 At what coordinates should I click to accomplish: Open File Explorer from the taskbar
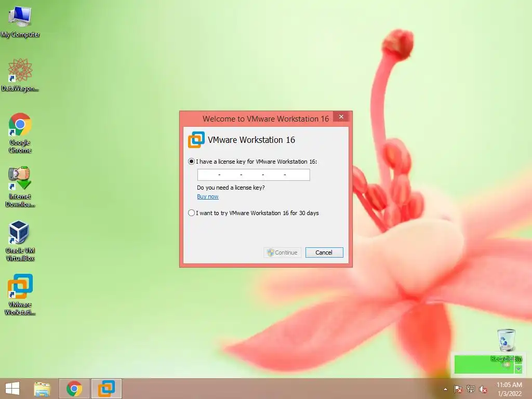pos(42,389)
